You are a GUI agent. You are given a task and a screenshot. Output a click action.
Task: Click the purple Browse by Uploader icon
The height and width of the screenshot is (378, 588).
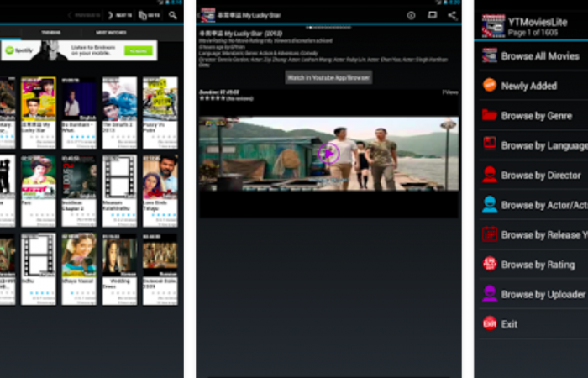tap(489, 294)
